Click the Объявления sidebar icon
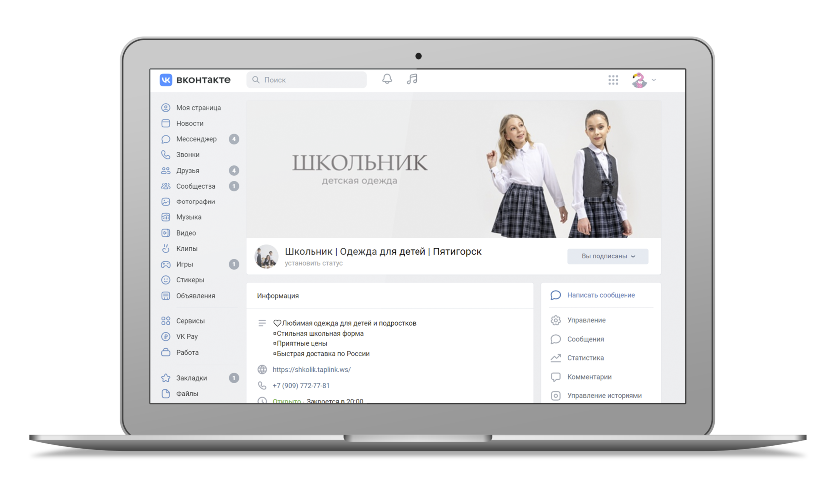Viewport: 836px width, 504px height. click(x=166, y=296)
